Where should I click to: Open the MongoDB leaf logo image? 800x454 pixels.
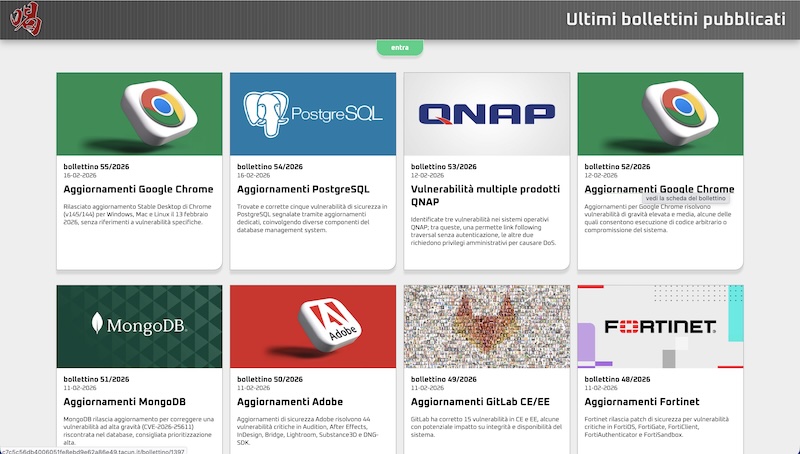pyautogui.click(x=139, y=326)
